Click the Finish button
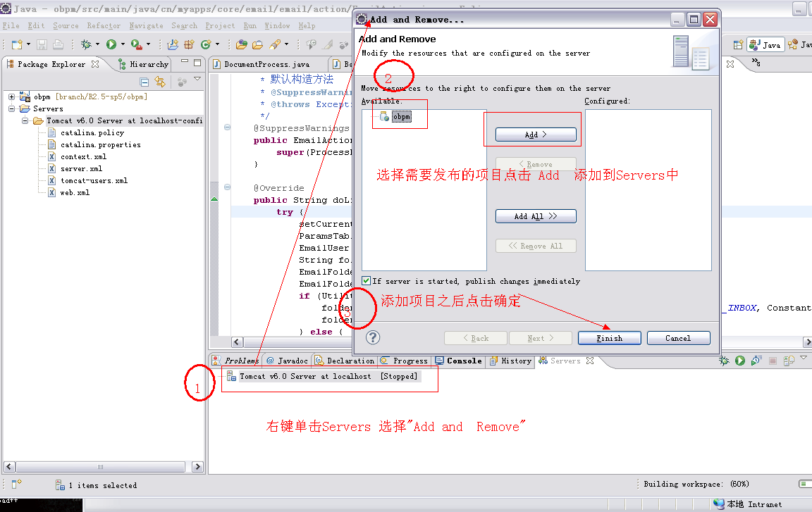 (x=610, y=338)
